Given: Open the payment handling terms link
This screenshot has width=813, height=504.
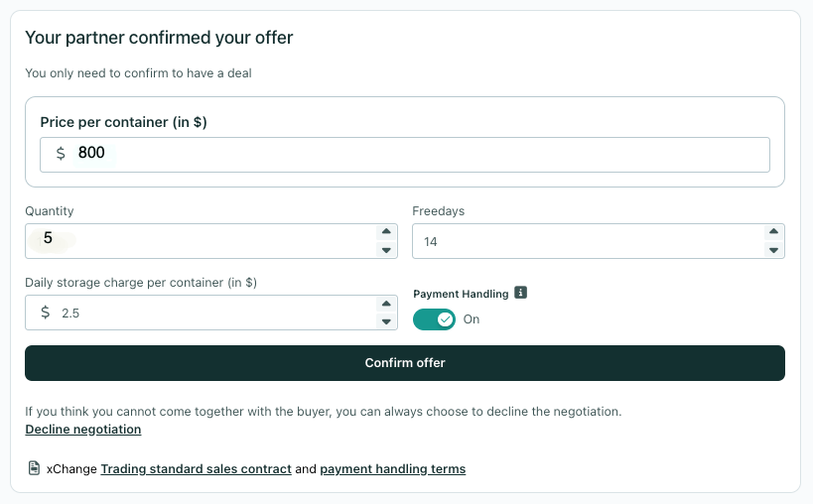Looking at the screenshot, I should tap(392, 468).
